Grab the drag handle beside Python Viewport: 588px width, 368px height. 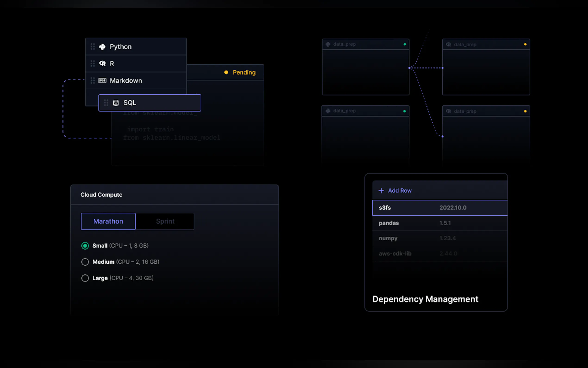click(93, 47)
